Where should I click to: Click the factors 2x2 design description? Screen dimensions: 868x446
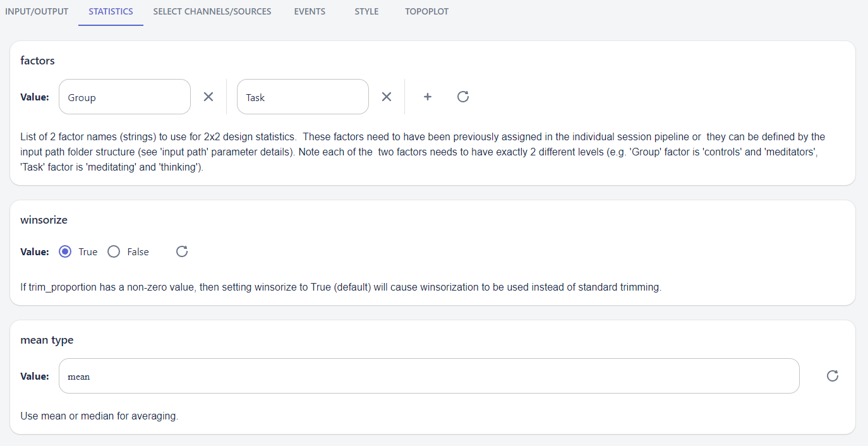point(423,153)
